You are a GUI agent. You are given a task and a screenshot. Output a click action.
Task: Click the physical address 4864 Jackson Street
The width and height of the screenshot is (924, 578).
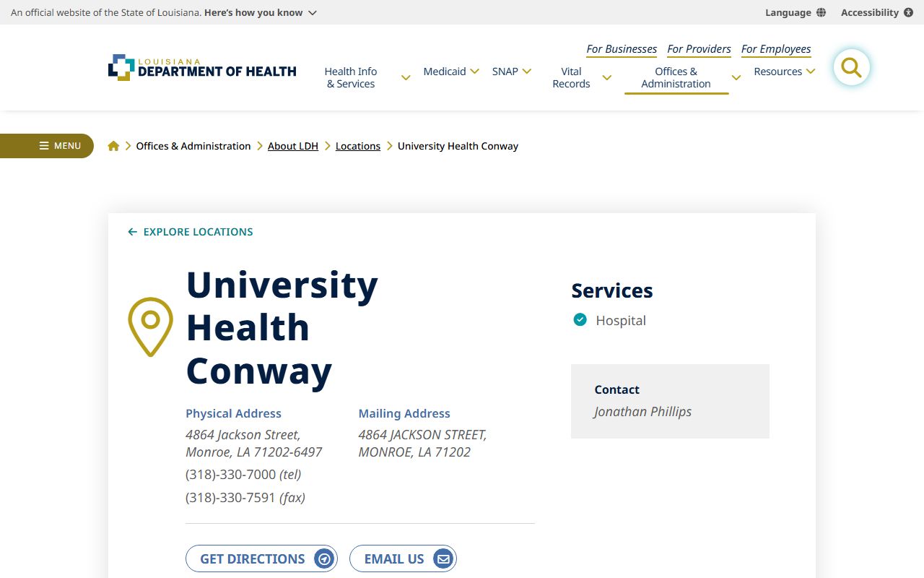[x=254, y=444]
